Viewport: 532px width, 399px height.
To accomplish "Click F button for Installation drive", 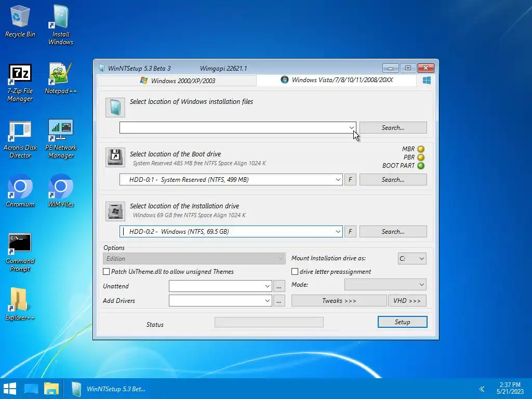I will click(x=350, y=231).
